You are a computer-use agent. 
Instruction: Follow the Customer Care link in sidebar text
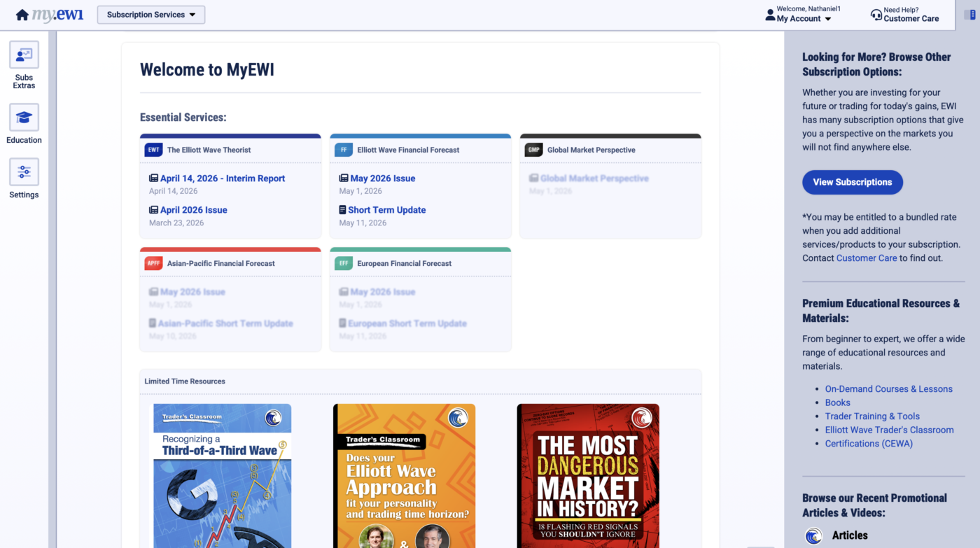coord(867,258)
